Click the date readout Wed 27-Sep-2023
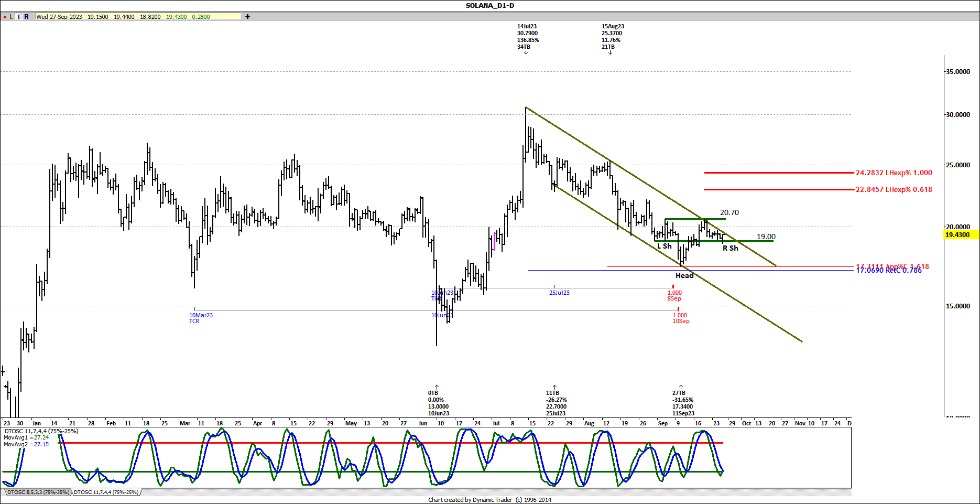The height and width of the screenshot is (504, 980). point(59,17)
